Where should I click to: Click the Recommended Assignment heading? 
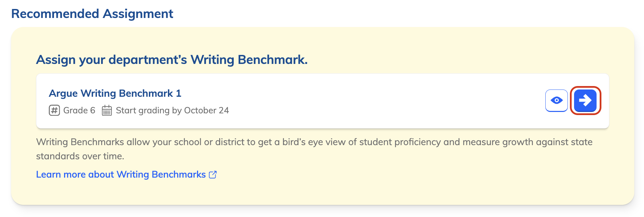pyautogui.click(x=92, y=14)
